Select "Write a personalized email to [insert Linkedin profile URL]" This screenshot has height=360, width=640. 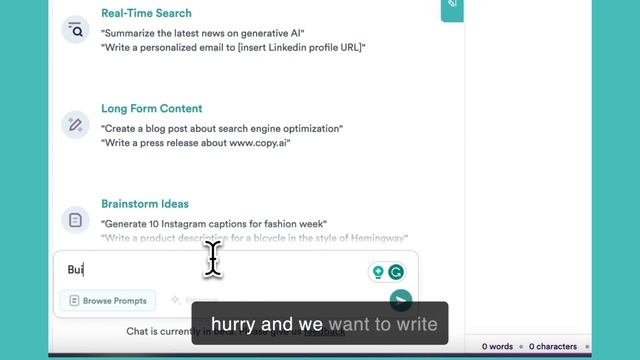233,47
